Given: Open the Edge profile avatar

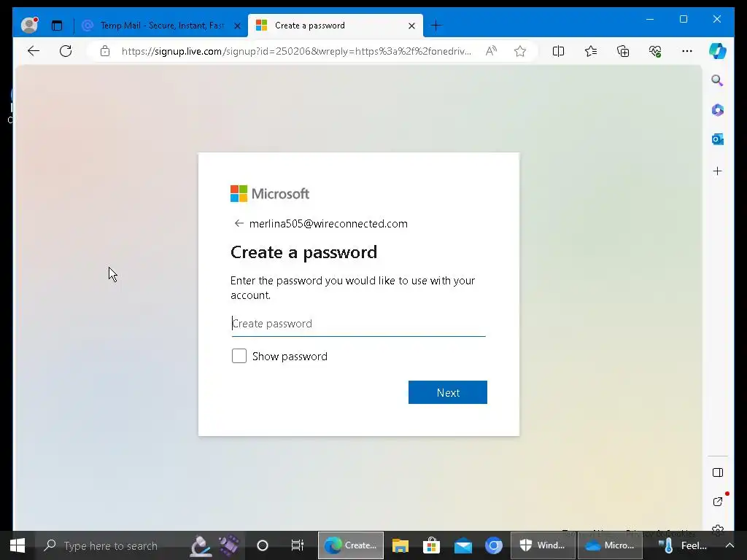Looking at the screenshot, I should (x=29, y=26).
